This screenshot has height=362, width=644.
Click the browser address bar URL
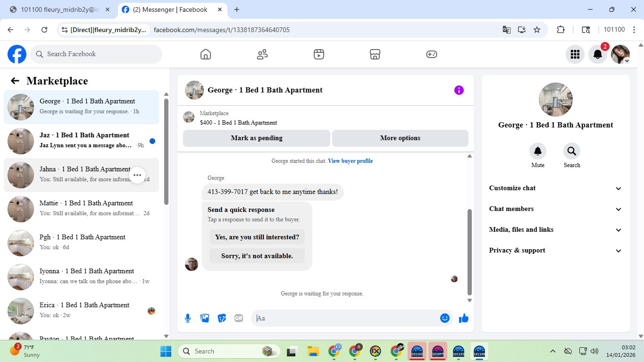pyautogui.click(x=222, y=30)
